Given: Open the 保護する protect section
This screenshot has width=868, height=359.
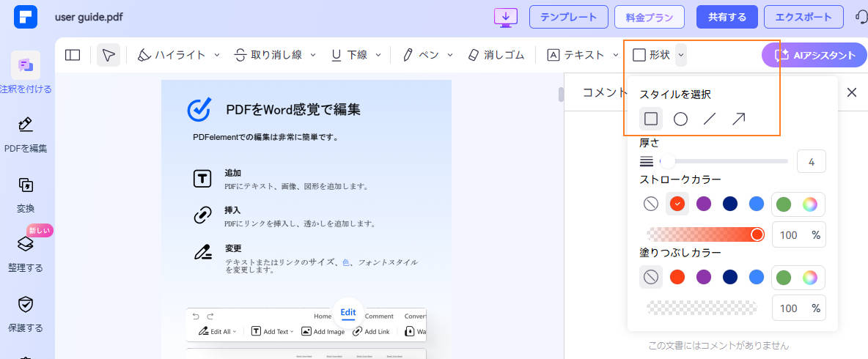Looking at the screenshot, I should point(26,314).
